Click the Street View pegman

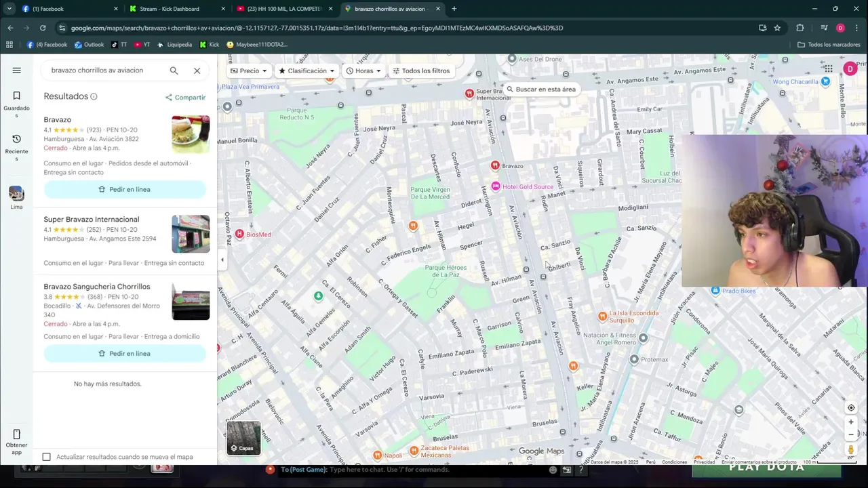(851, 449)
